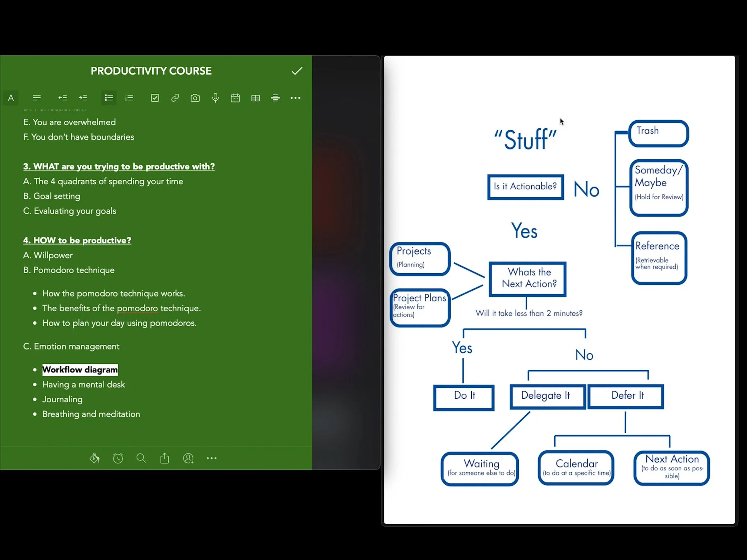Click the line 'B. Pomodoro technique'
Viewport: 747px width, 560px height.
click(x=69, y=270)
